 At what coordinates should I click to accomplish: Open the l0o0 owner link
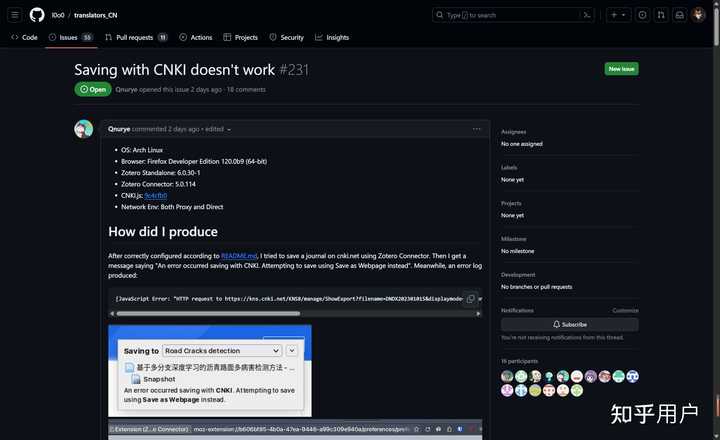click(58, 15)
